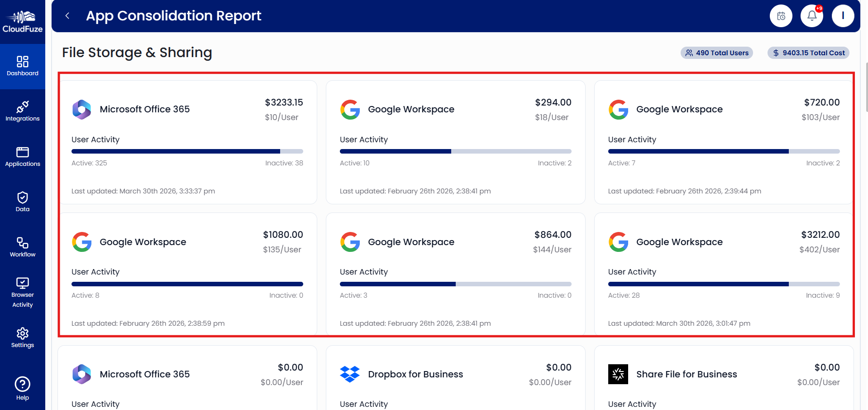The height and width of the screenshot is (410, 868).
Task: Open the Workflow panel
Action: [x=23, y=247]
